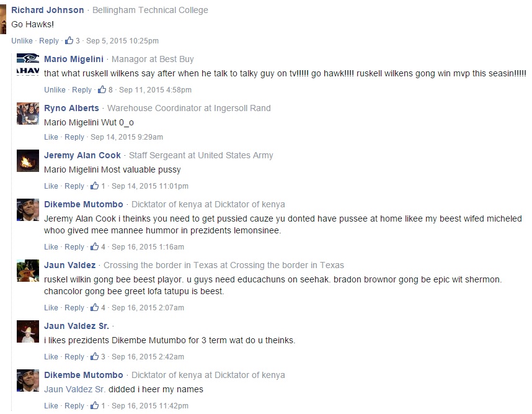Click thumbs-up icon on Mario Migelini's comment
This screenshot has width=532, height=414.
click(x=102, y=89)
